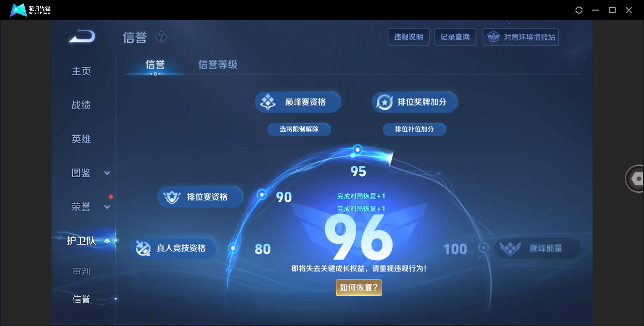Viewport: 644px width, 326px height.
Task: Open the floating side hexagon widget
Action: 635,179
